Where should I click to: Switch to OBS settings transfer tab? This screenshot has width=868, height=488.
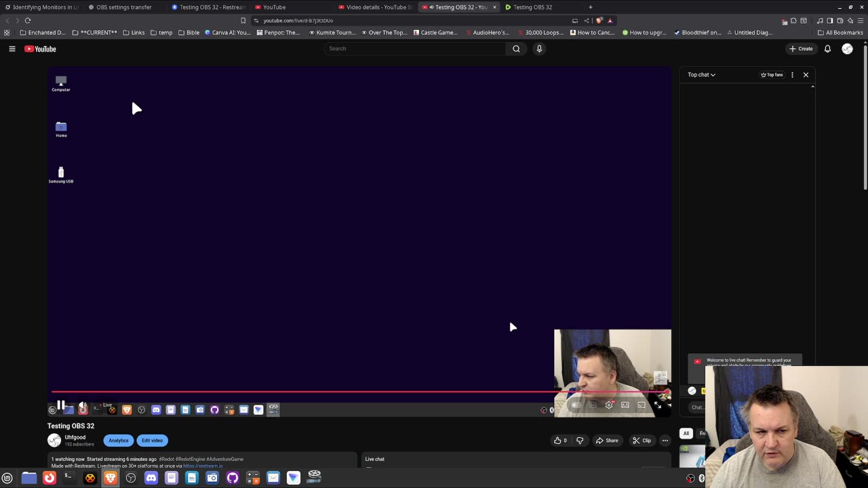124,7
